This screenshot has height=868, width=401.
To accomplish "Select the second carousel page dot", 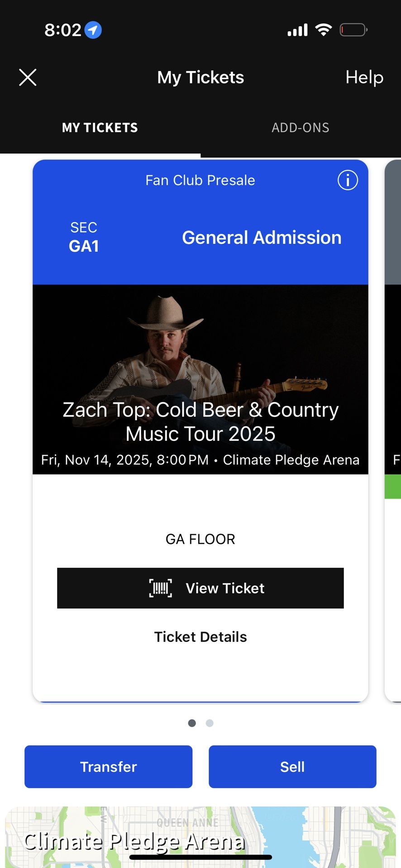I will pyautogui.click(x=209, y=723).
